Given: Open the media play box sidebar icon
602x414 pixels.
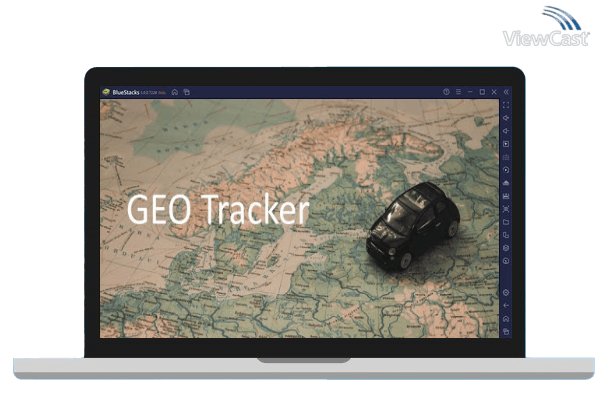Looking at the screenshot, I should click(x=506, y=144).
